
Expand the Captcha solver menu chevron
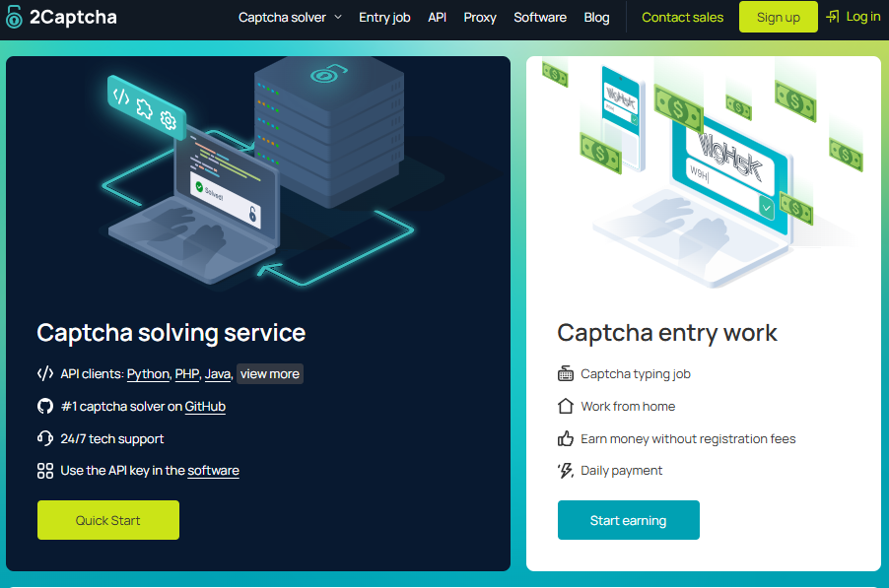click(338, 17)
